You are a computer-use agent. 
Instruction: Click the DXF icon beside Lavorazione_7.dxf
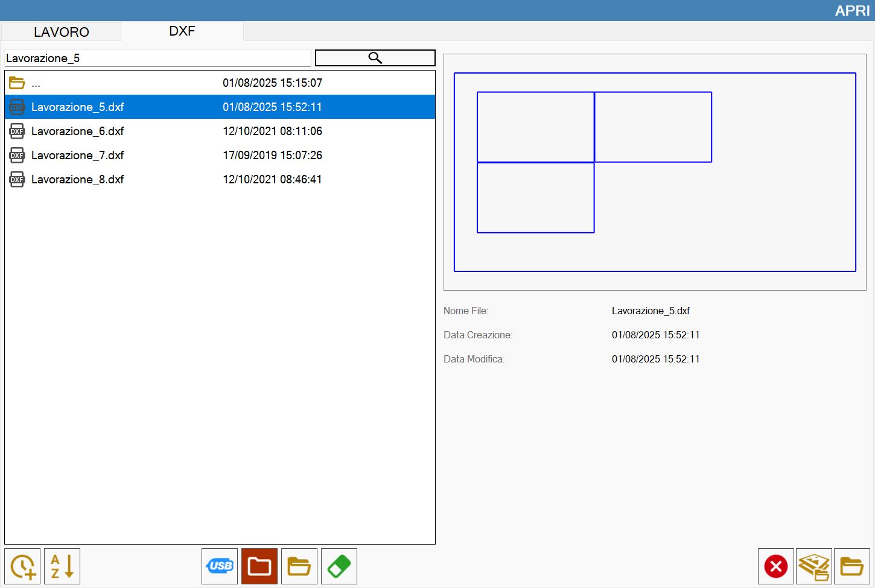17,155
